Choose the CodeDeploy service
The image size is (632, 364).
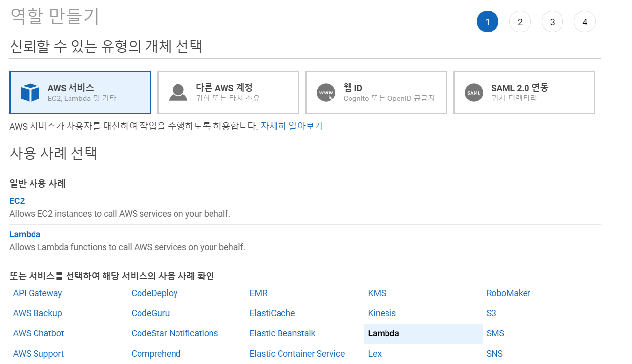click(154, 293)
